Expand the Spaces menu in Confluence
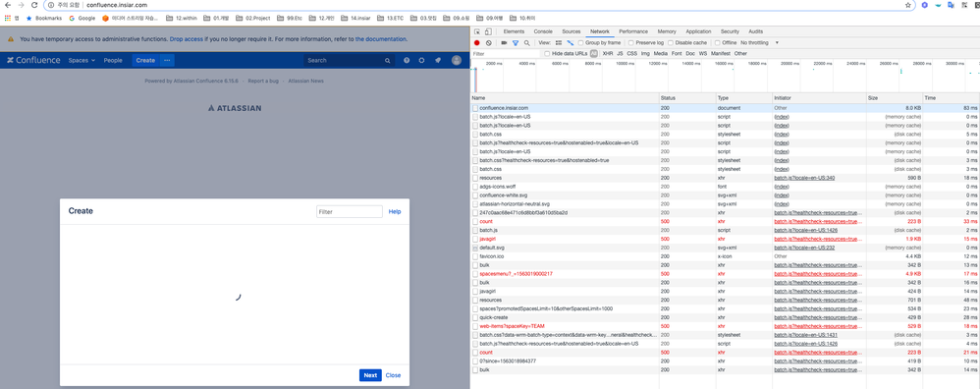Screen dimensions: 980x389 [x=82, y=61]
